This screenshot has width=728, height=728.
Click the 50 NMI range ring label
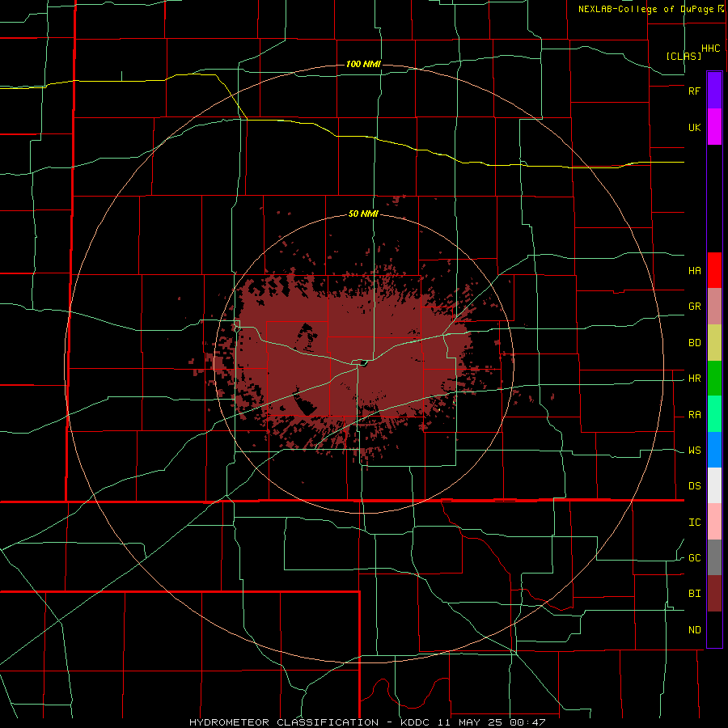(x=363, y=214)
